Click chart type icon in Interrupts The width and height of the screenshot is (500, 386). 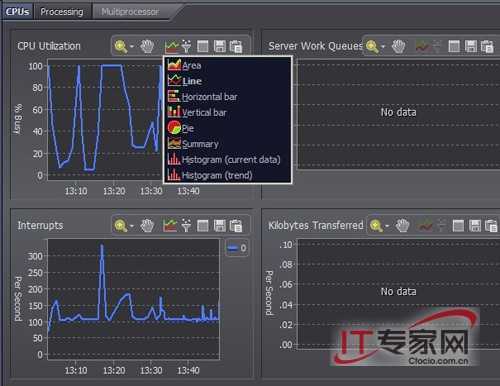point(170,226)
